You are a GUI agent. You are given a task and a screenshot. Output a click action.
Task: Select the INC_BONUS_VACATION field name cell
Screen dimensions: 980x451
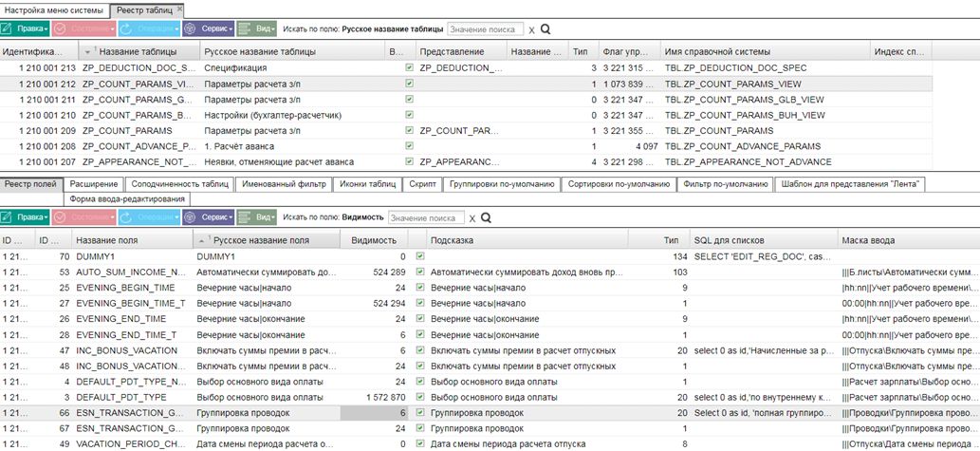133,350
